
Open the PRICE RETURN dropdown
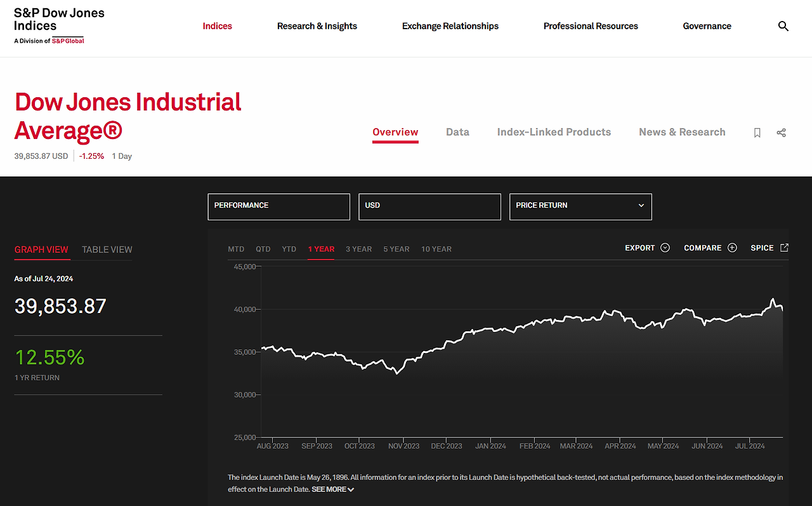tap(580, 207)
